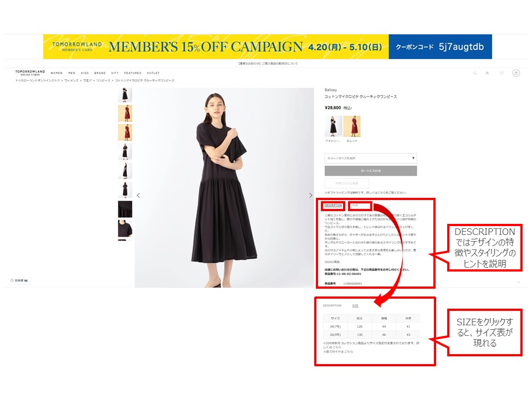Click the ワンピース breadcrumb link

[103, 80]
